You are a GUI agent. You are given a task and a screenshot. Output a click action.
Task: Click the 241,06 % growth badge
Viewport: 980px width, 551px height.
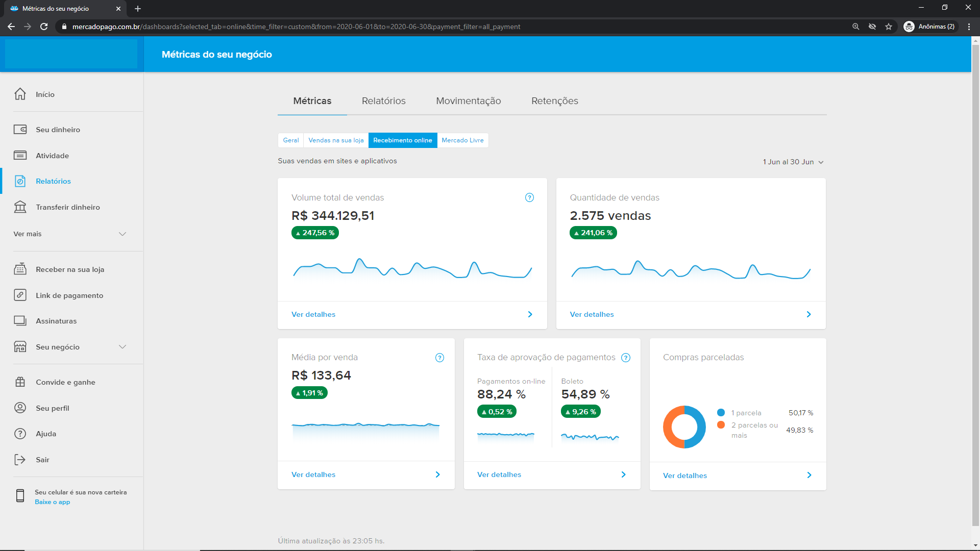(x=593, y=233)
